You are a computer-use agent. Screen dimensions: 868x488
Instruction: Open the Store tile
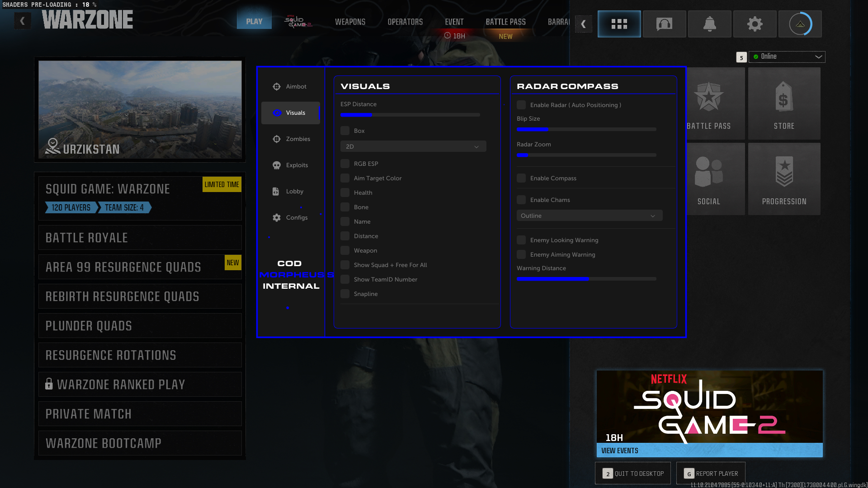tap(784, 103)
